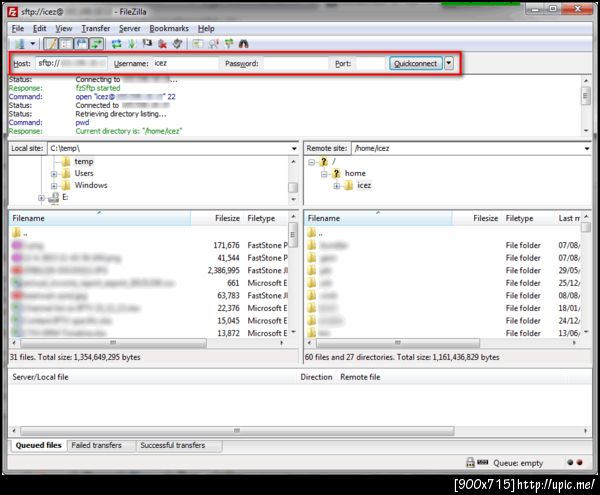The height and width of the screenshot is (495, 600).
Task: Open the Transfer menu
Action: [96, 29]
